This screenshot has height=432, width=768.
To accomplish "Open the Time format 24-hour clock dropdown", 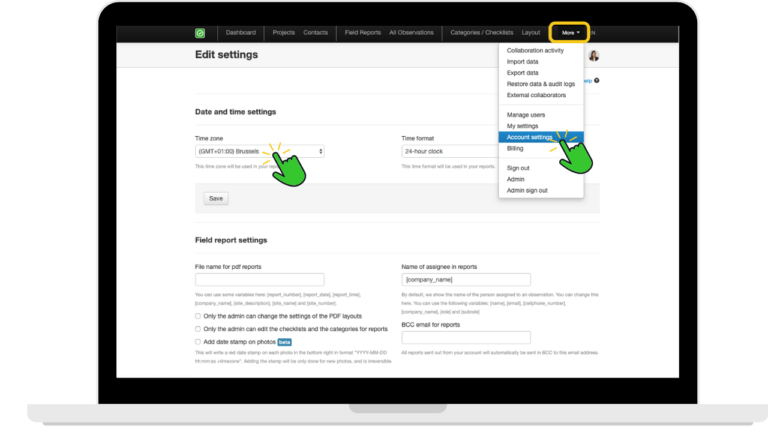I will click(450, 151).
